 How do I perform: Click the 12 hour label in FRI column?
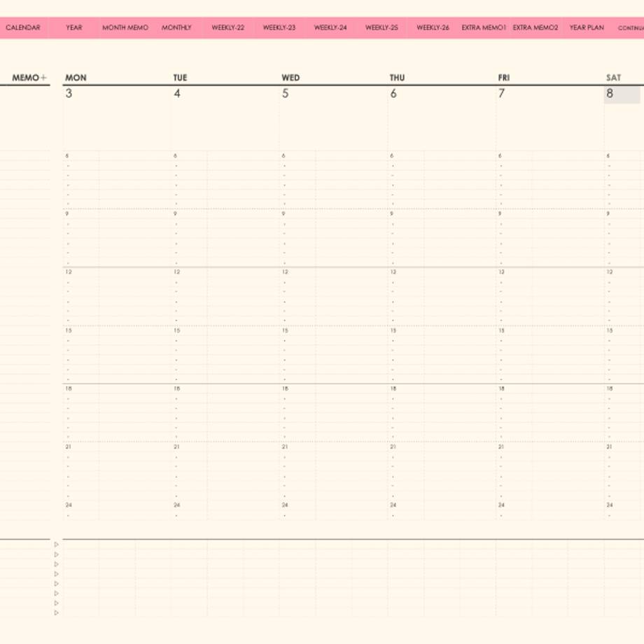click(501, 272)
